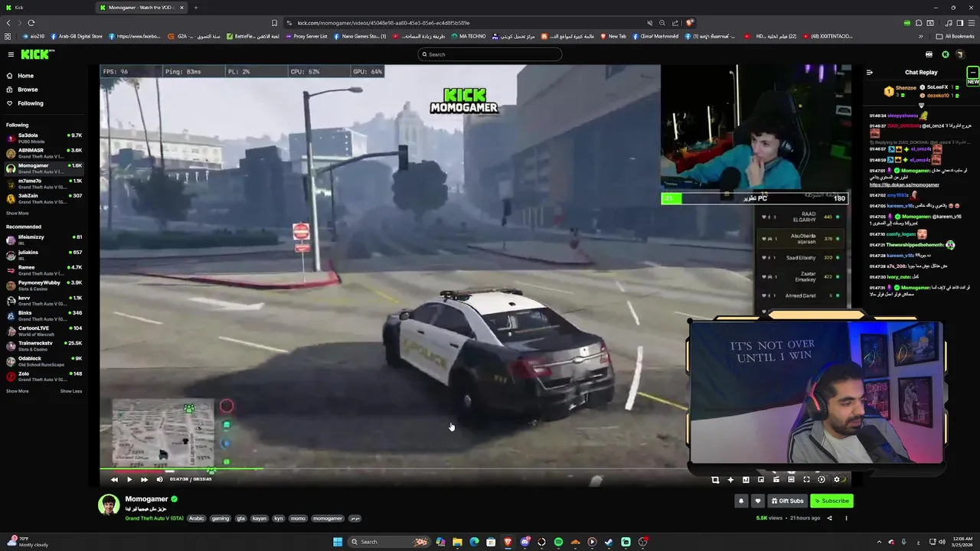Viewport: 980px width, 551px height.
Task: Open Sa3dola channel in Following list
Action: (x=44, y=139)
